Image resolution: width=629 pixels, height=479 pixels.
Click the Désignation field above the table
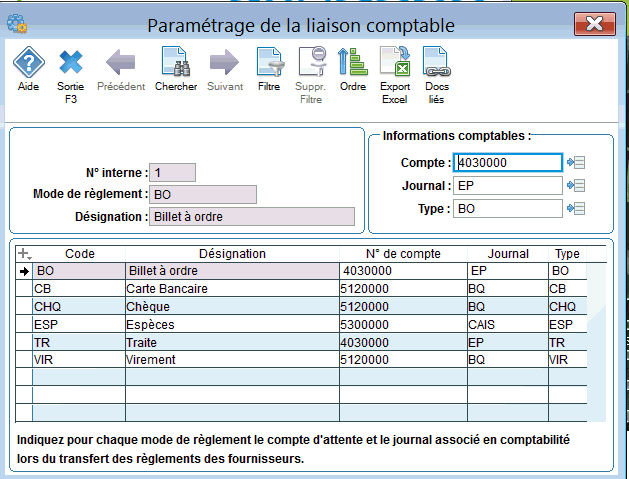click(x=252, y=217)
